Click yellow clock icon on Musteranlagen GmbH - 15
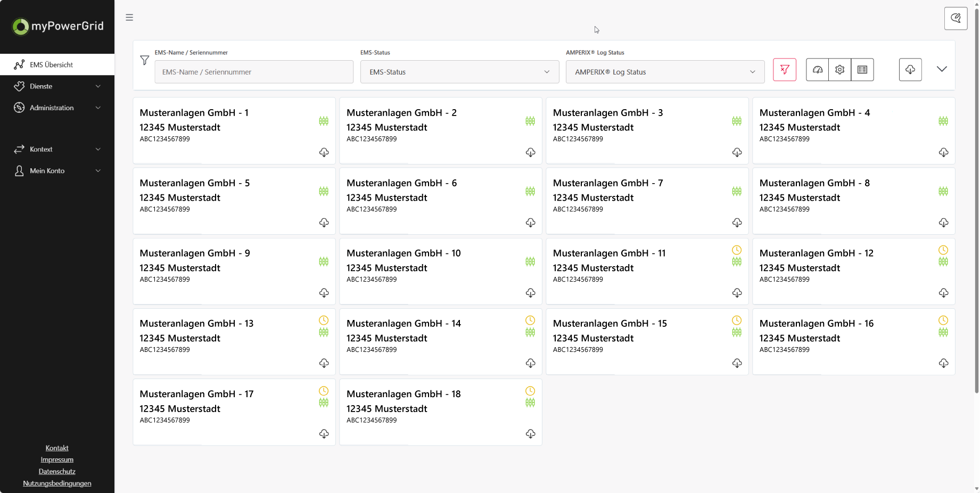This screenshot has width=980, height=493. [x=737, y=321]
